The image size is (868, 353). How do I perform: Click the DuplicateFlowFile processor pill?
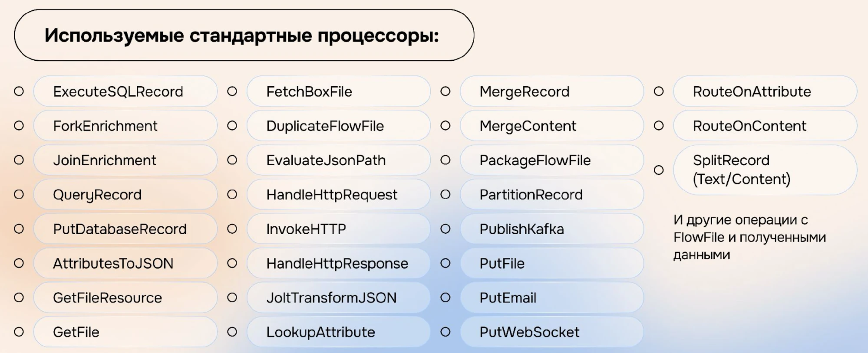pyautogui.click(x=338, y=126)
